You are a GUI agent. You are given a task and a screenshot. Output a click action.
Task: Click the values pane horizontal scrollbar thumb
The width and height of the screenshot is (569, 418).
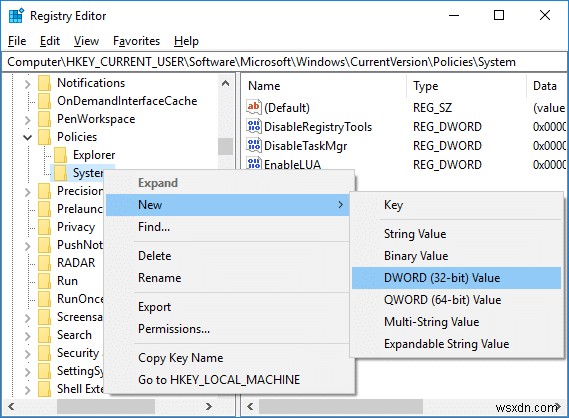click(341, 406)
